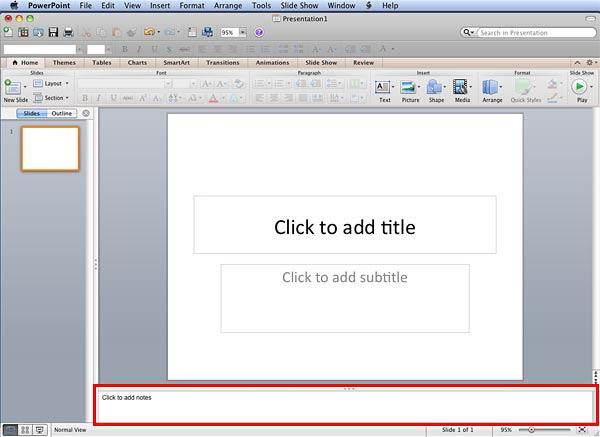Click the New Slide icon

coord(13,88)
